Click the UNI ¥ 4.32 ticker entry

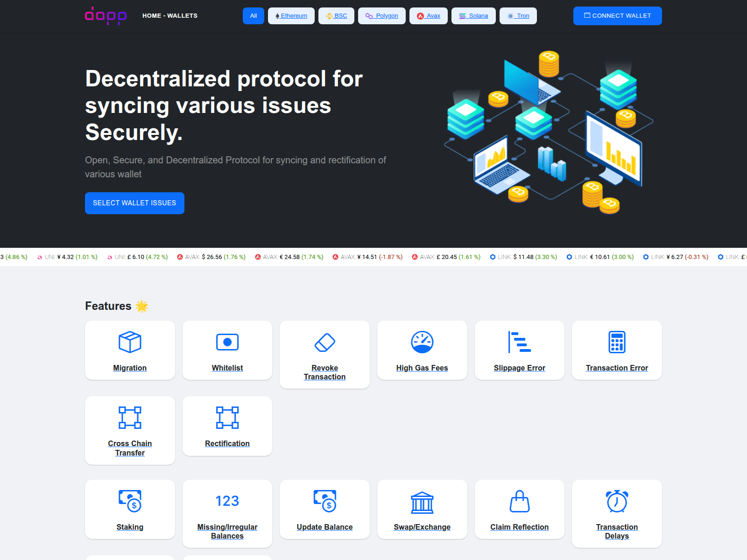pos(67,257)
